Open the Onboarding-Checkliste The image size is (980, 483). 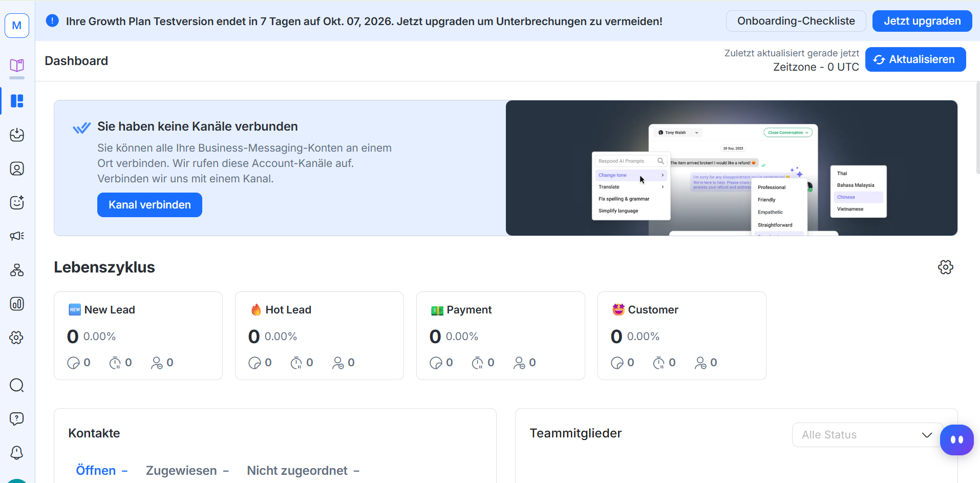[x=796, y=21]
